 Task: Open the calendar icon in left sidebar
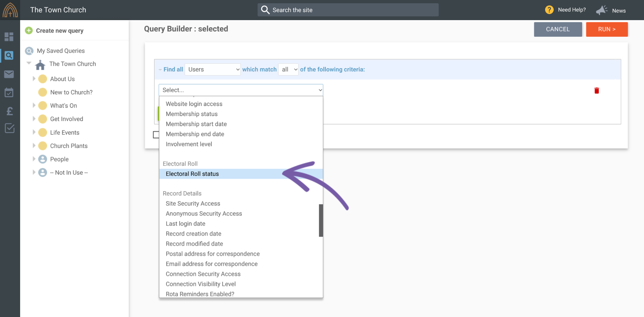coord(9,93)
